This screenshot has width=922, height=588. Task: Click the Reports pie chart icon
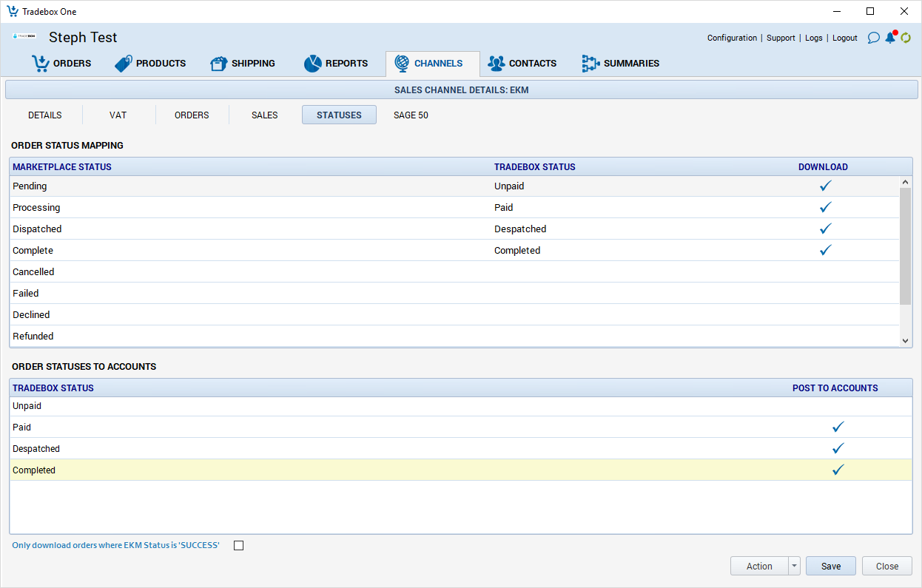[x=312, y=64]
